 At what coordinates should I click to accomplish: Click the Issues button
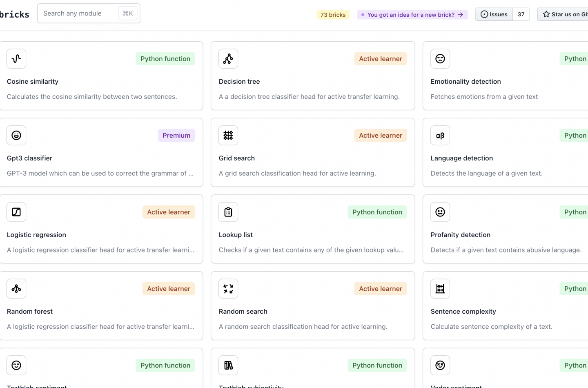(494, 14)
